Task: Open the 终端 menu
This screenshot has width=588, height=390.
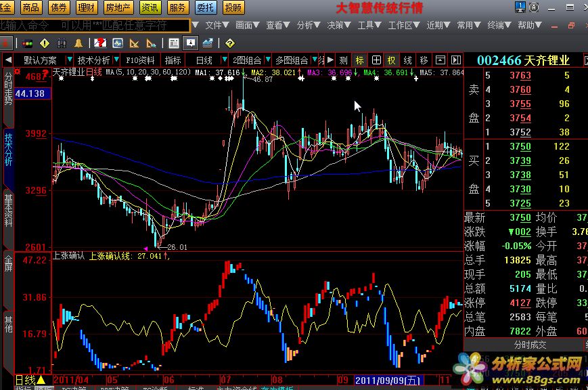Action: click(499, 25)
